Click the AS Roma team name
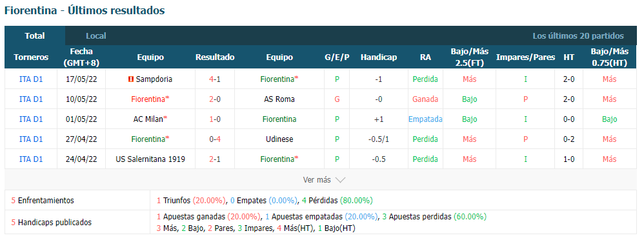The width and height of the screenshot is (644, 240). pos(279,99)
